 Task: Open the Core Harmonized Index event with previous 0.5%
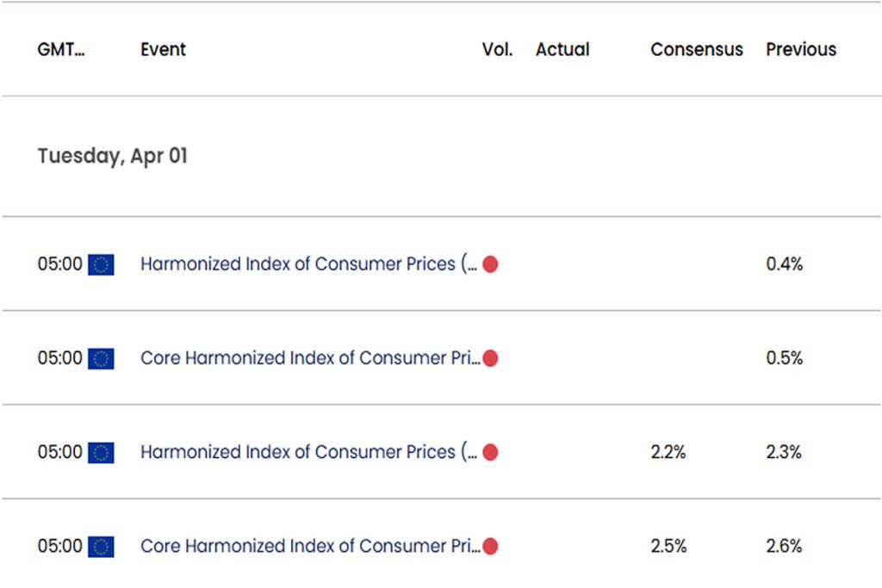[310, 357]
